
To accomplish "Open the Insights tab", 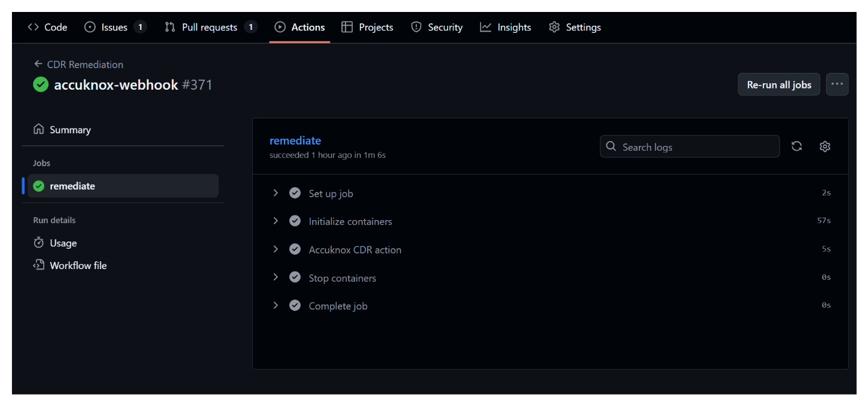I will 505,28.
